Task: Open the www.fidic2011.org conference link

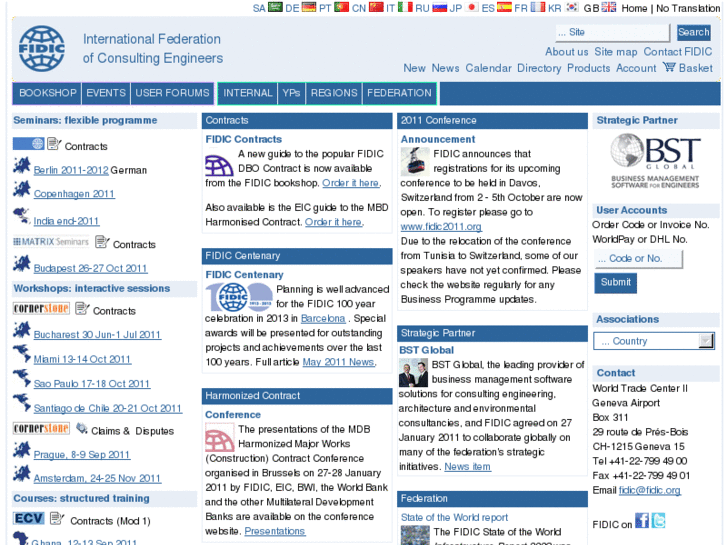Action: (441, 227)
